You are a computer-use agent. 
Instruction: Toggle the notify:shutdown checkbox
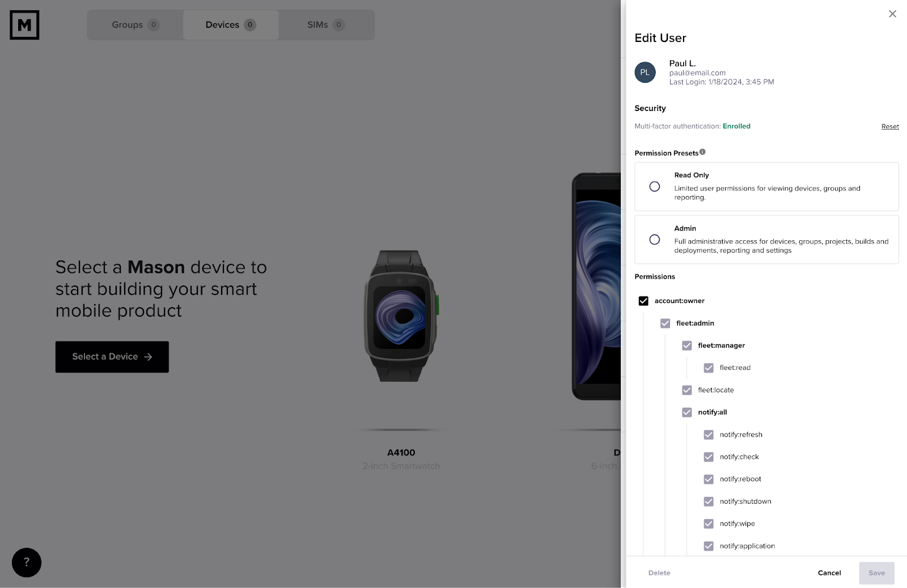[x=709, y=502]
